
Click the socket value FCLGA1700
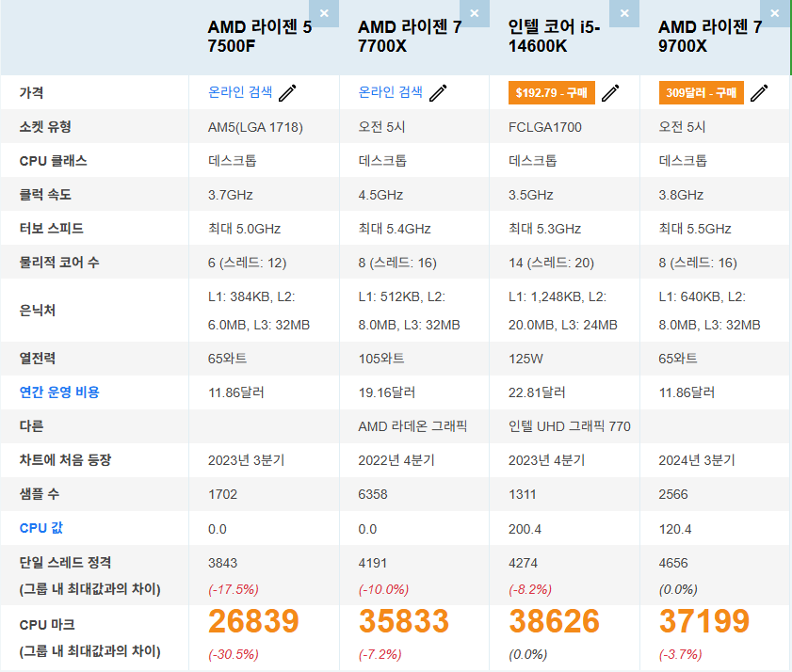[545, 127]
